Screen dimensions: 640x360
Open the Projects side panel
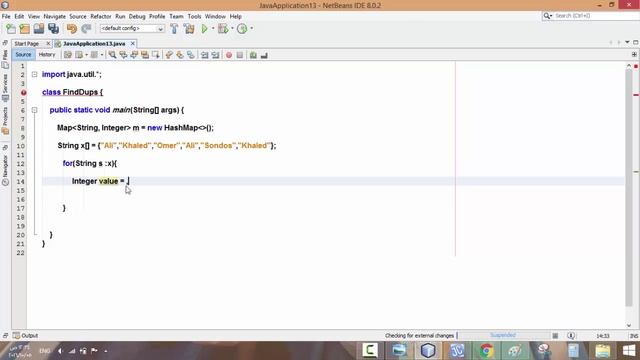coord(5,120)
